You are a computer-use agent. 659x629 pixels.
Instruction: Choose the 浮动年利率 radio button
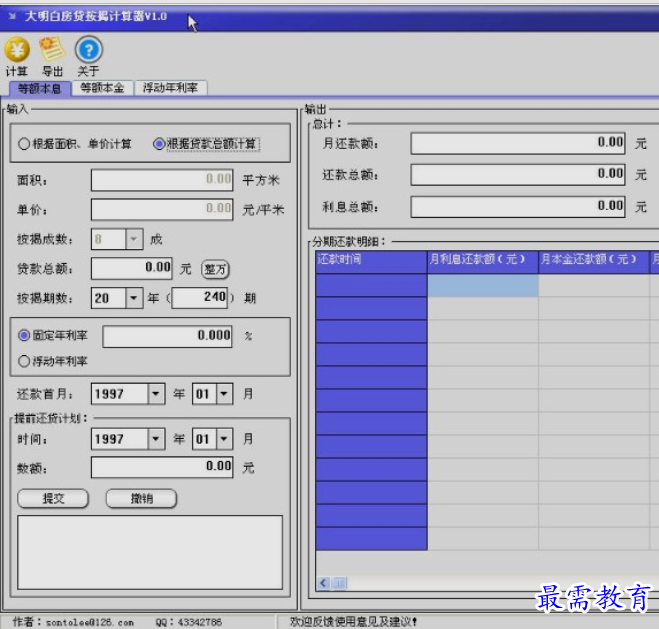coord(24,361)
